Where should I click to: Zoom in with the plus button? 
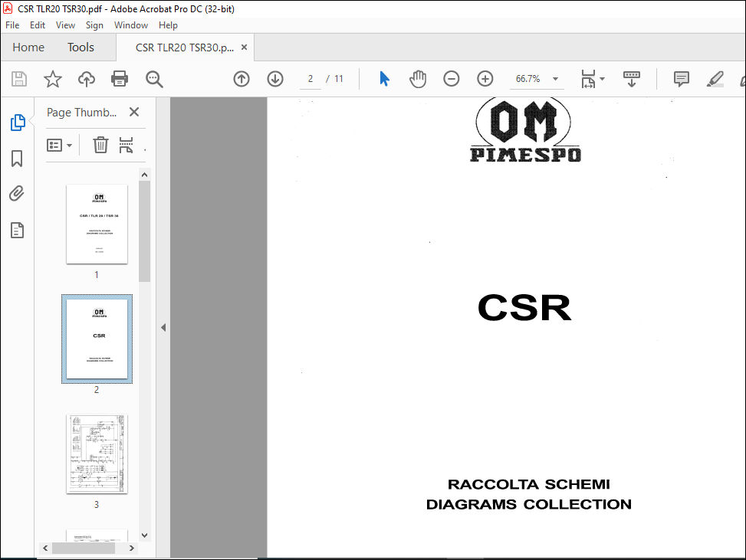pyautogui.click(x=485, y=79)
